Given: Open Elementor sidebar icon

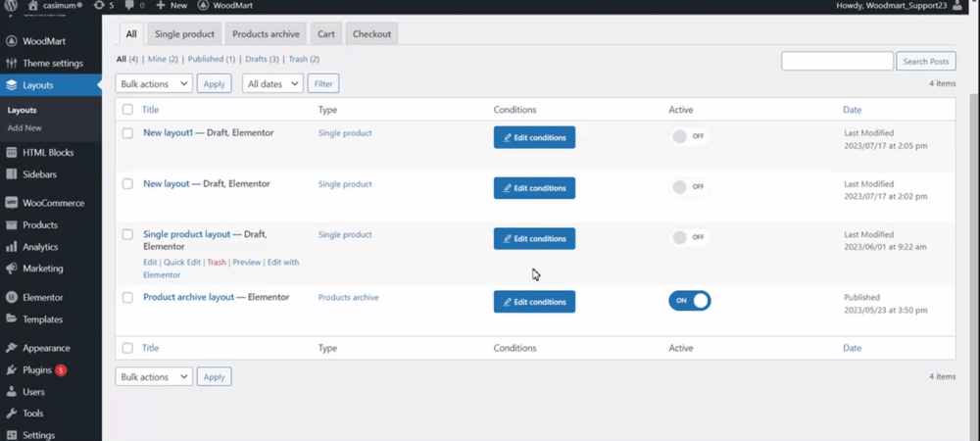Looking at the screenshot, I should point(11,297).
